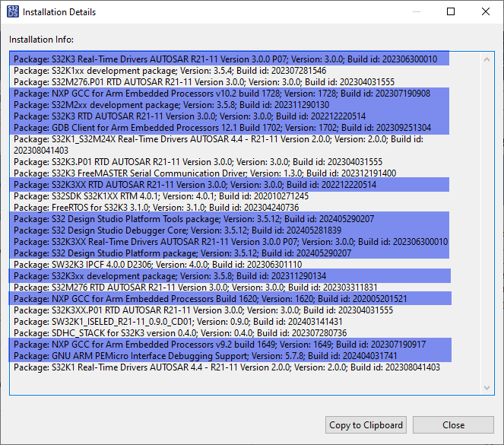This screenshot has height=445, width=504.
Task: Maximize the Installation Details window
Action: pyautogui.click(x=451, y=11)
